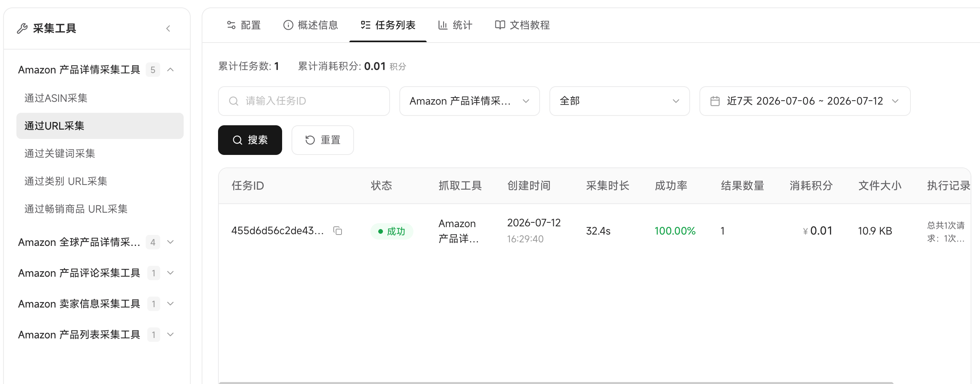Image resolution: width=980 pixels, height=384 pixels.
Task: Expand Amazon 卖家信息采集工具 group
Action: pyautogui.click(x=170, y=304)
